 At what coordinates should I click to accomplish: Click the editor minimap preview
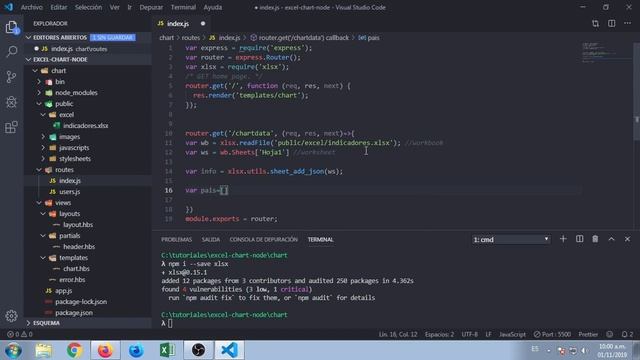tap(606, 52)
